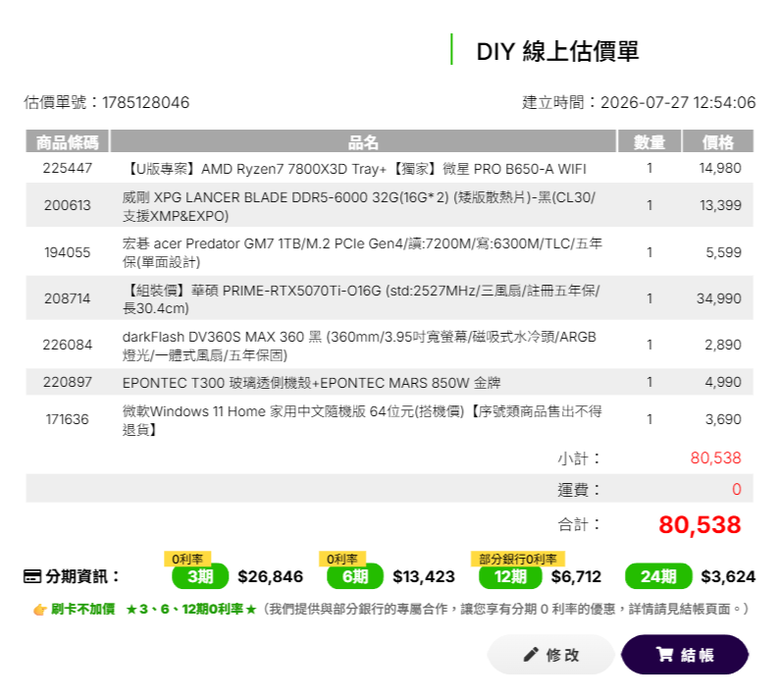Select the 3期 installment badge
Viewport: 780px width, 699px height.
click(x=200, y=577)
